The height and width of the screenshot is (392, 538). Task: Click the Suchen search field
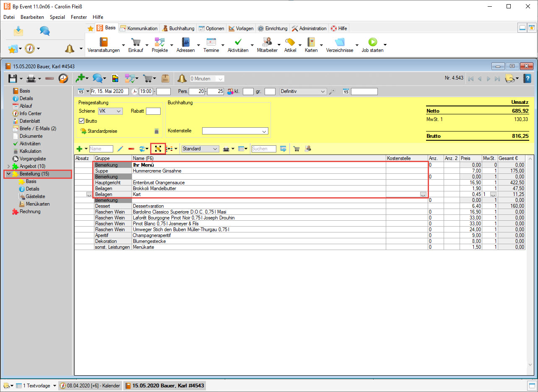coord(264,149)
